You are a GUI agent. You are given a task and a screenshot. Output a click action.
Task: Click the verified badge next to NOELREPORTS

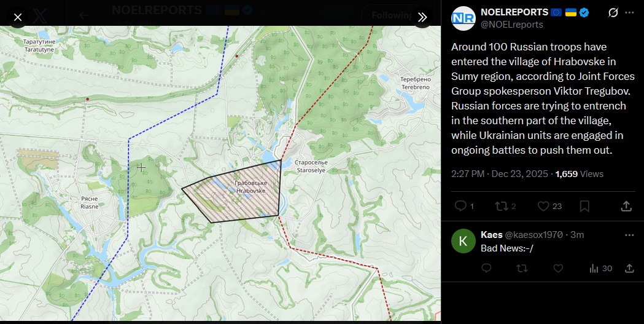584,13
